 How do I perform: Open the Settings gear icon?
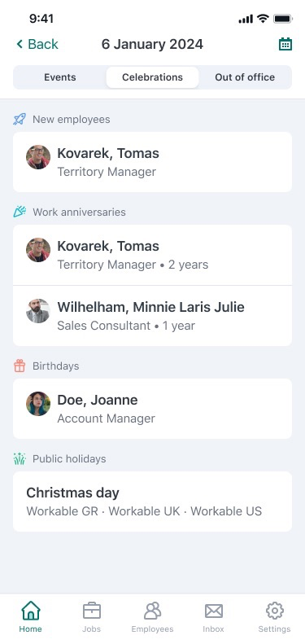click(x=275, y=611)
